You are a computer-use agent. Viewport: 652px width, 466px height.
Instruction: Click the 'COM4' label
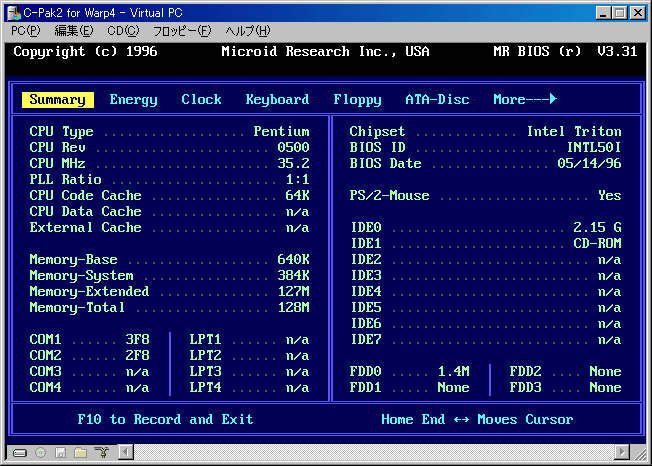(45, 387)
